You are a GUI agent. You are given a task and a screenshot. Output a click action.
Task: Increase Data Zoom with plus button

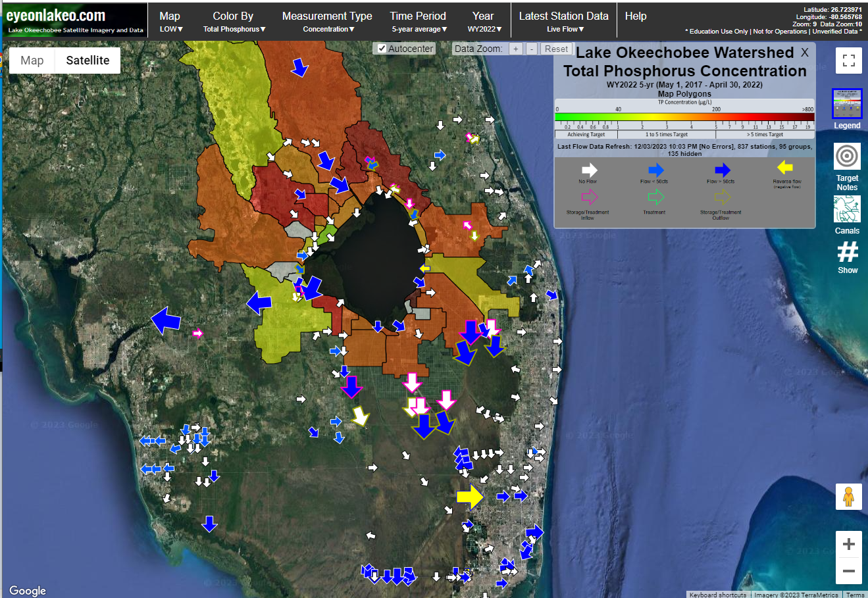click(516, 49)
